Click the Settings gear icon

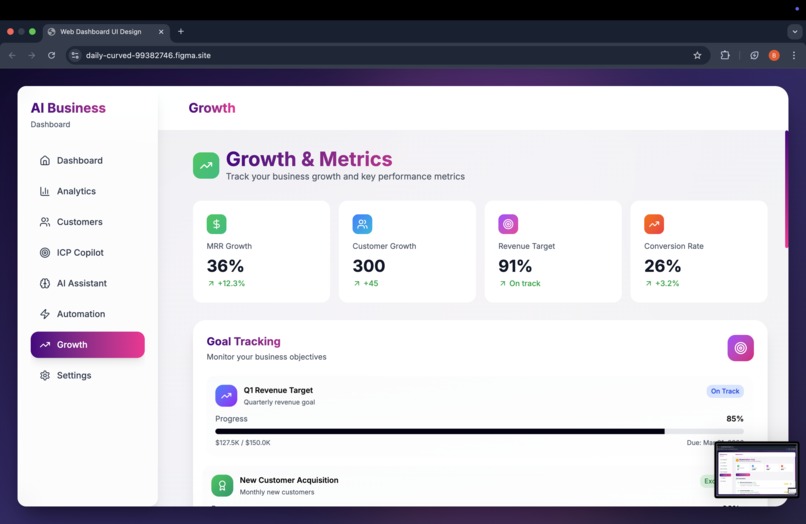point(45,375)
